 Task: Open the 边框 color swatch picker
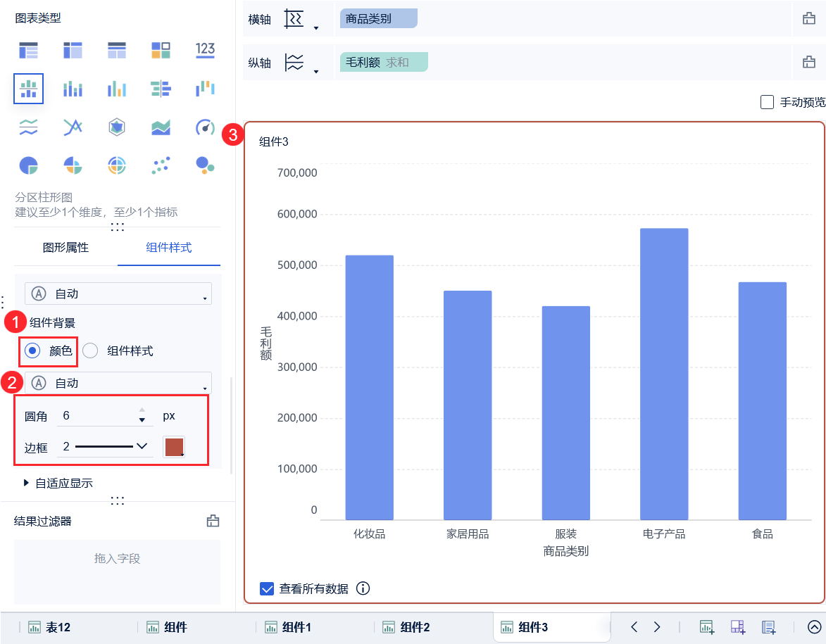point(174,446)
